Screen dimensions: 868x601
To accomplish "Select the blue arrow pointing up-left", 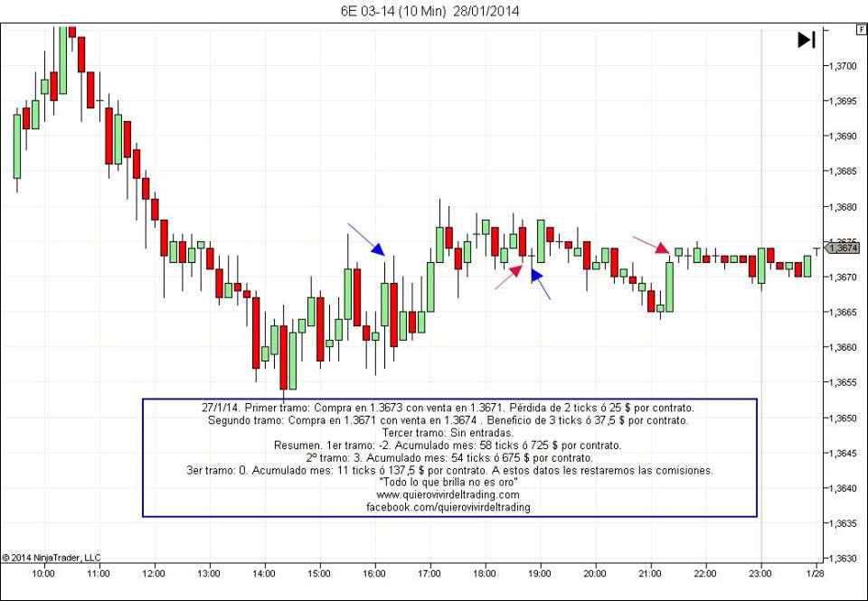I will pos(540,284).
